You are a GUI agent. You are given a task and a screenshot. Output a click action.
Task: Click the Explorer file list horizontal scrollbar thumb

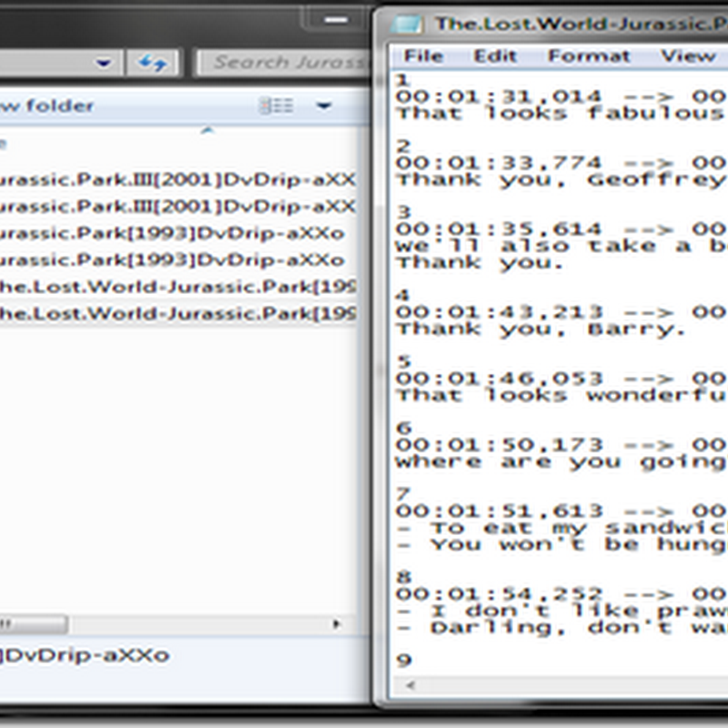click(34, 624)
